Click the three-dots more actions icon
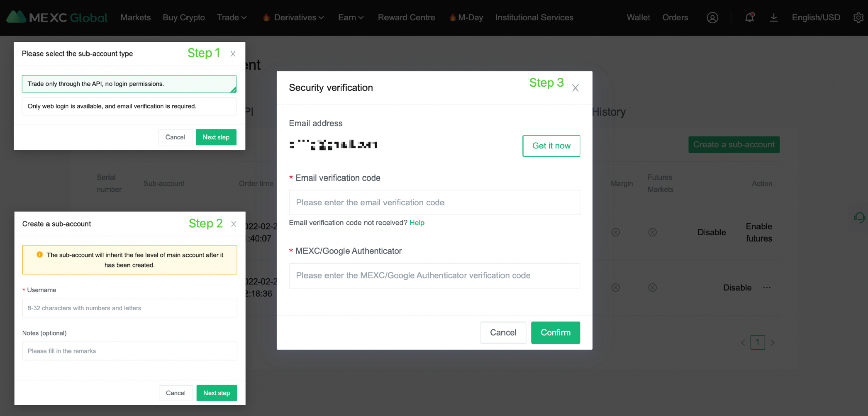 [x=767, y=288]
